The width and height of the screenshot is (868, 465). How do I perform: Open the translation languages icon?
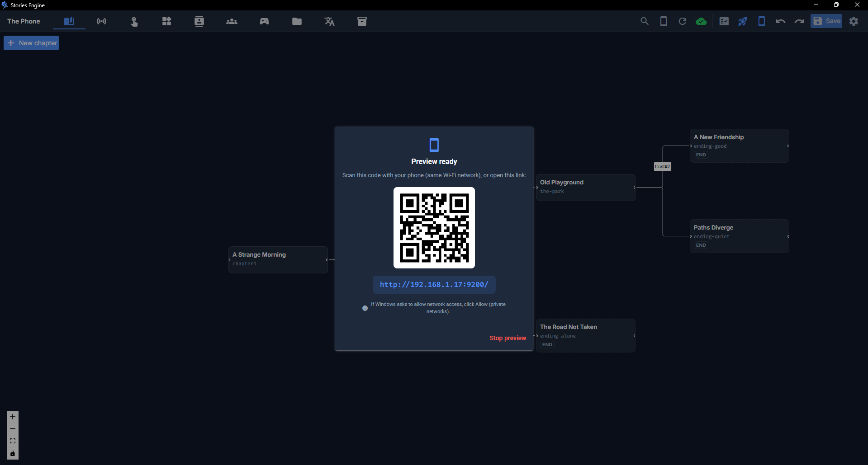click(329, 21)
